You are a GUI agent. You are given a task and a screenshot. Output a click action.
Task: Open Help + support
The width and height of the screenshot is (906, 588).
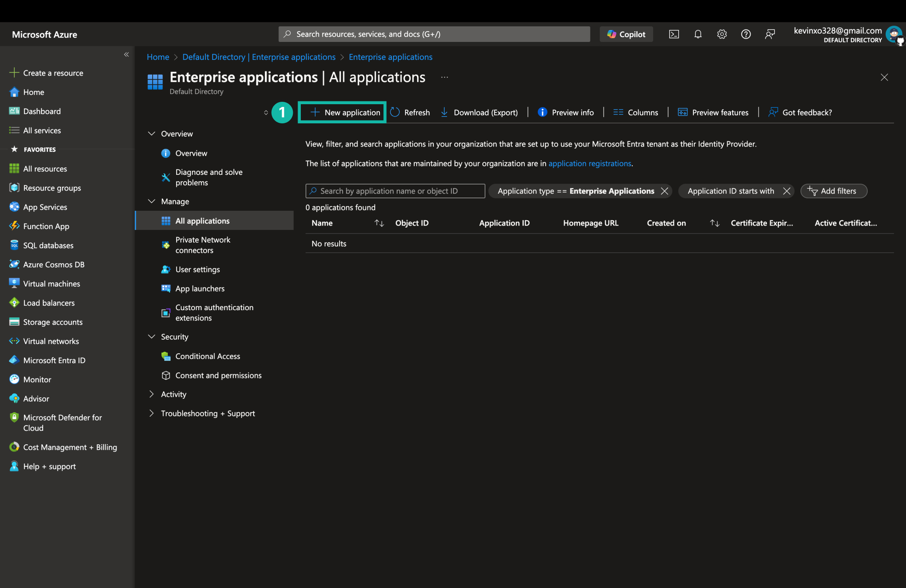point(42,466)
